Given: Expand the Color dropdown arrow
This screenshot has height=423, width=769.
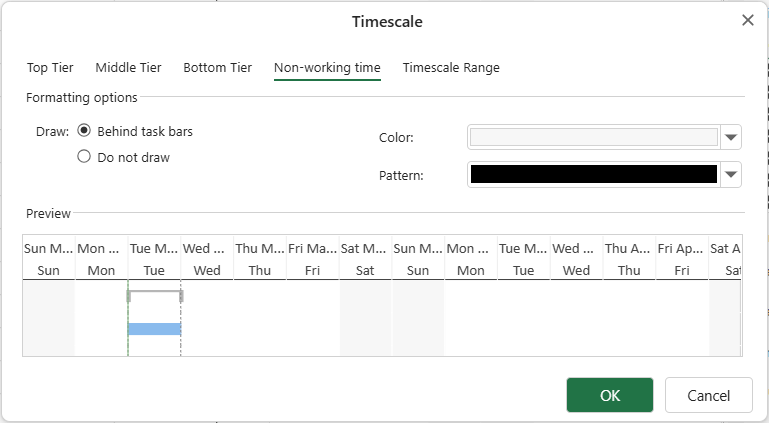Looking at the screenshot, I should tap(731, 137).
